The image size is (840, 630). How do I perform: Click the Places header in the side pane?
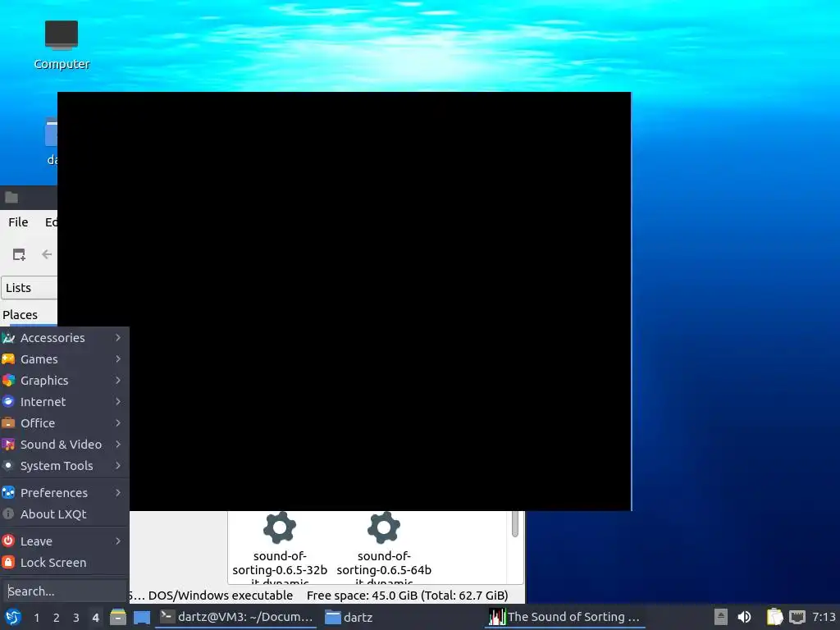tap(21, 315)
